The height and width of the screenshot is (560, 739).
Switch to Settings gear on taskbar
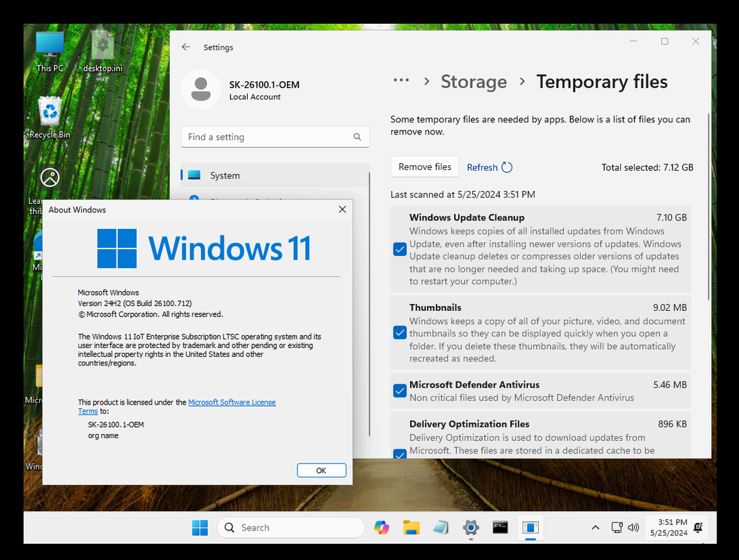pos(471,528)
